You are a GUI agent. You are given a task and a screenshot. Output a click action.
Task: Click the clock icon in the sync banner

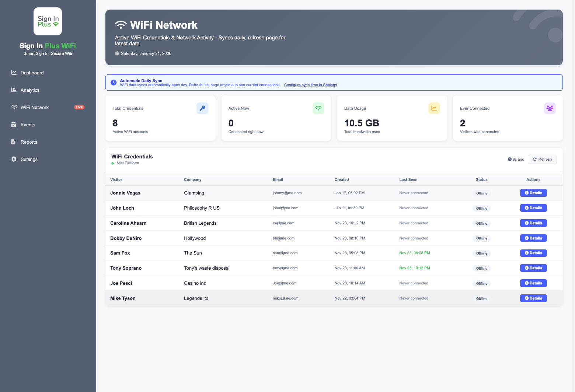click(114, 83)
